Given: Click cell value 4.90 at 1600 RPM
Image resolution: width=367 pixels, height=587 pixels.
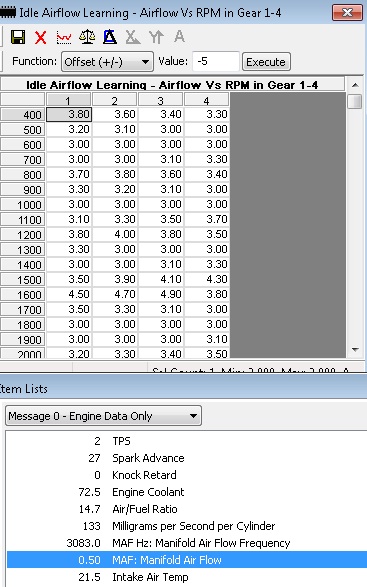Looking at the screenshot, I should click(160, 294).
